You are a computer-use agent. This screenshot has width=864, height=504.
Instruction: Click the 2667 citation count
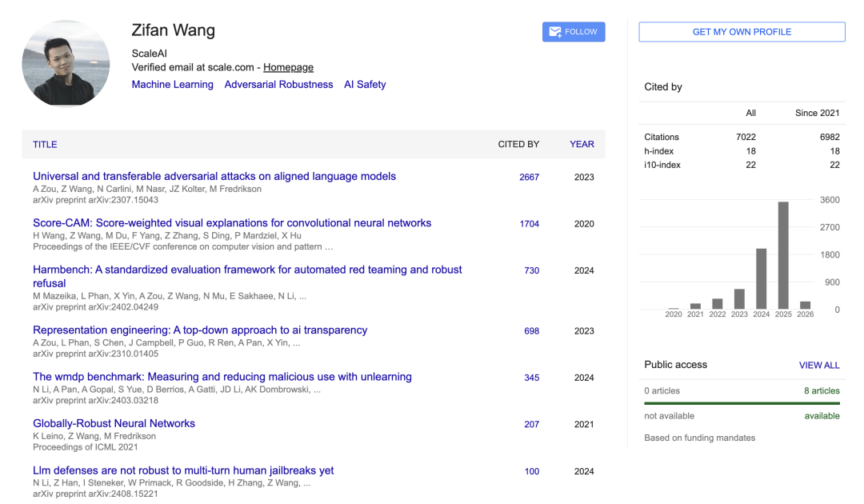pyautogui.click(x=529, y=178)
